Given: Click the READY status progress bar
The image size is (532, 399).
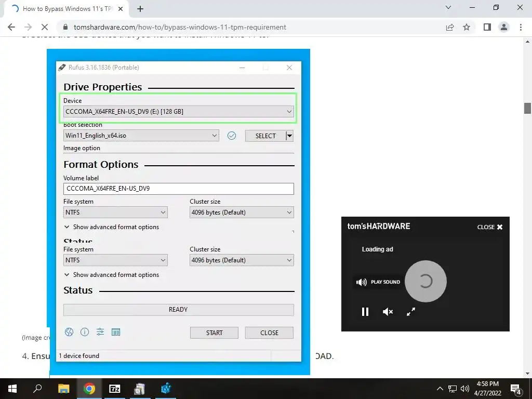Looking at the screenshot, I should [x=179, y=310].
